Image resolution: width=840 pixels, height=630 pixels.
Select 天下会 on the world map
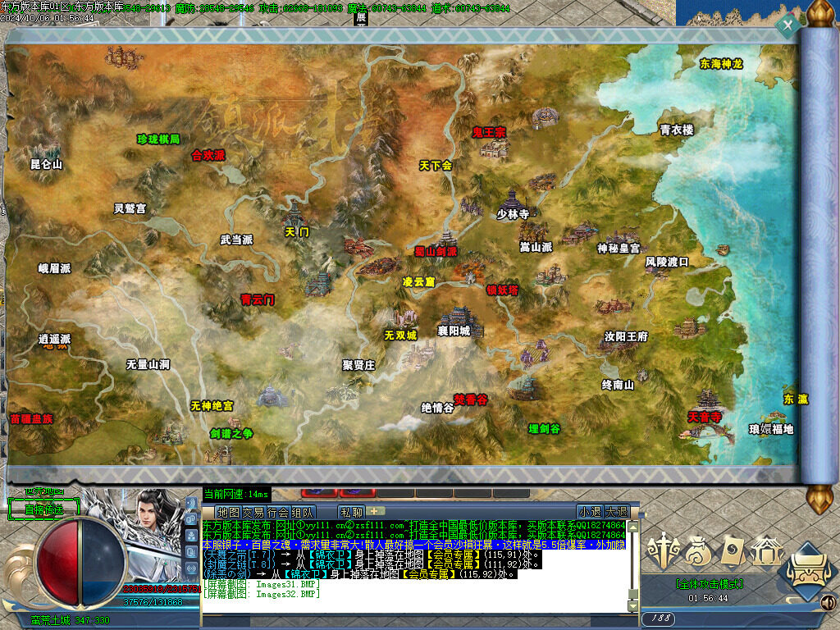436,166
